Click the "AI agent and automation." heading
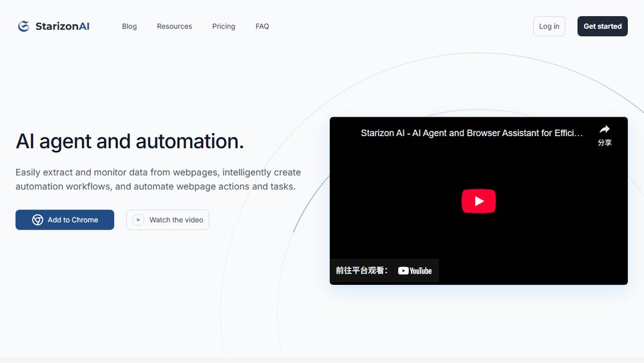This screenshot has height=363, width=644. click(x=130, y=141)
